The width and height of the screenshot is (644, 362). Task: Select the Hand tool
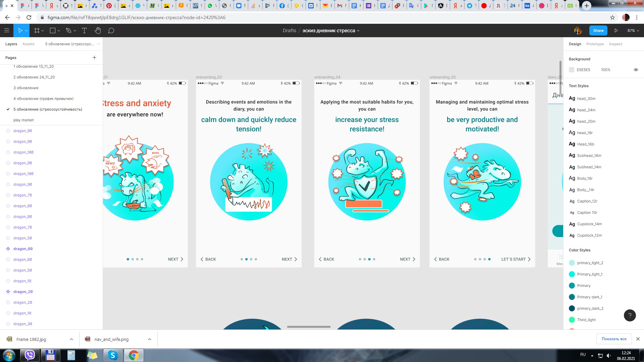[98, 31]
